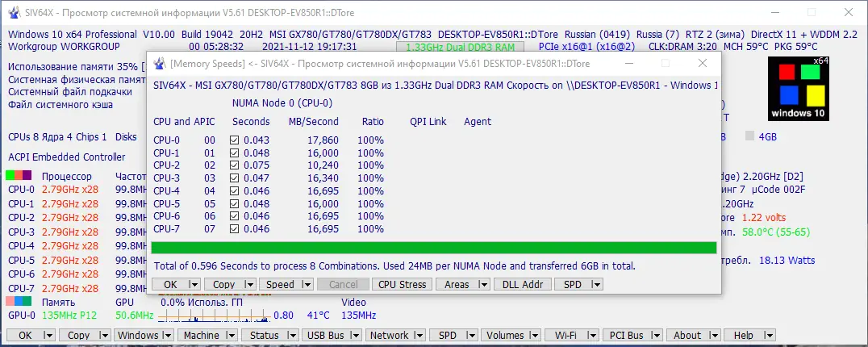868x347 pixels.
Task: Expand the USB Bus dropdown arrow
Action: tap(355, 336)
